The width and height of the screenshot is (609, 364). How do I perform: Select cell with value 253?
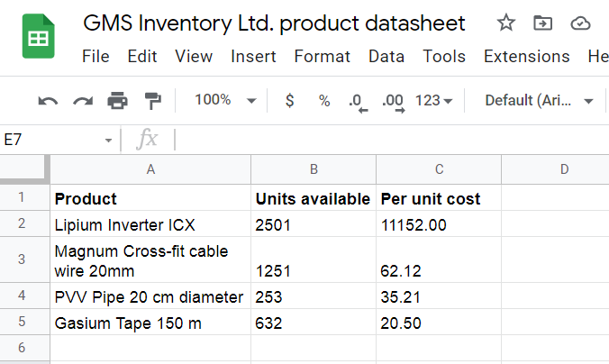(x=314, y=296)
